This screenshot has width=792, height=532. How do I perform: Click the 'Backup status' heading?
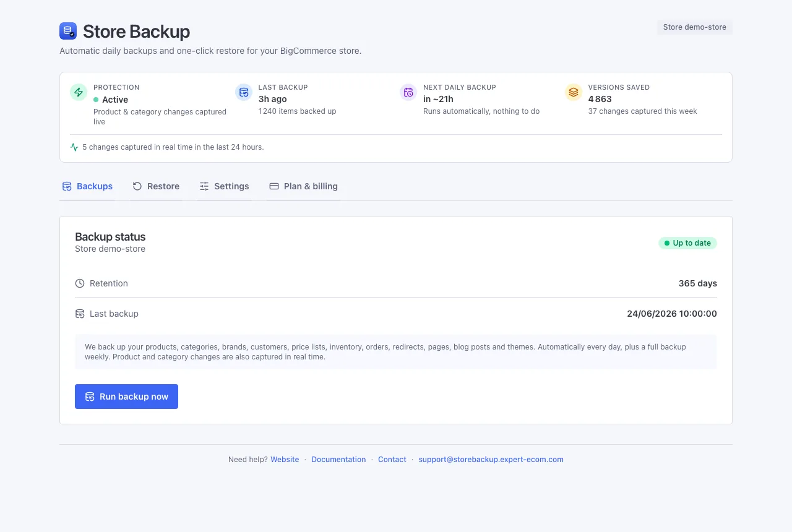[110, 237]
